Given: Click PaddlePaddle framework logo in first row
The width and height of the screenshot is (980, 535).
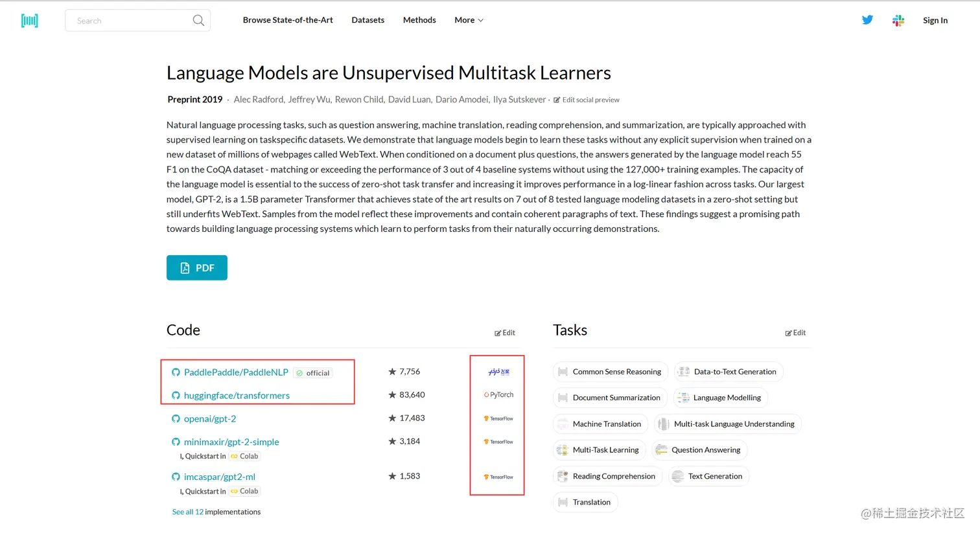Looking at the screenshot, I should point(499,372).
